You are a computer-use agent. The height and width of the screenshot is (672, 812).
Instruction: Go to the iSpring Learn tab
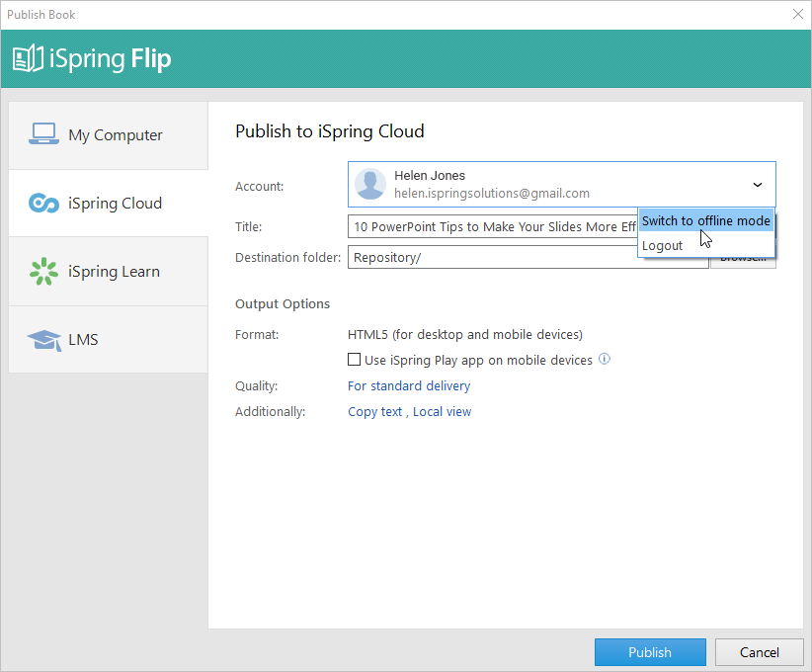[109, 272]
